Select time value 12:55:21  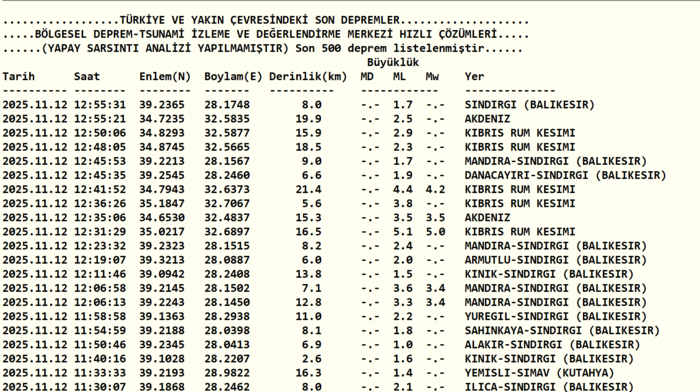click(x=100, y=119)
